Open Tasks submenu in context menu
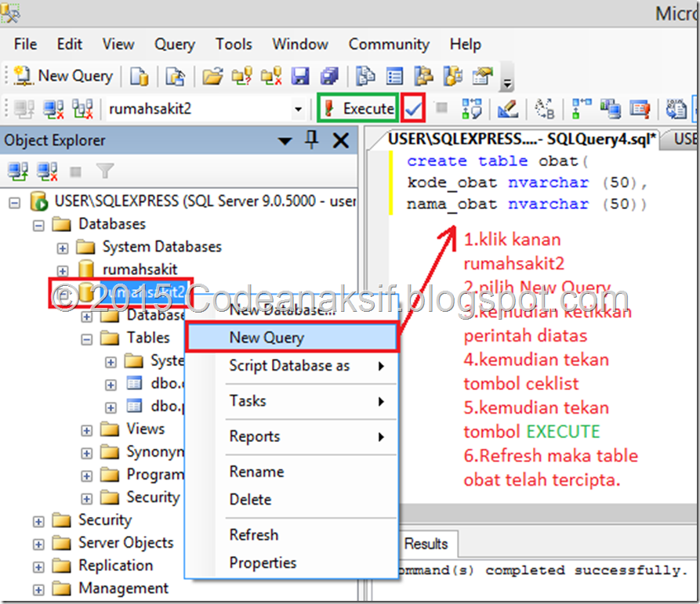 tap(291, 401)
